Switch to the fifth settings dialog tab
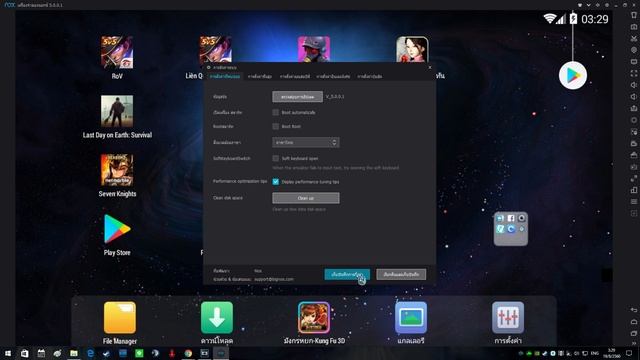 370,76
